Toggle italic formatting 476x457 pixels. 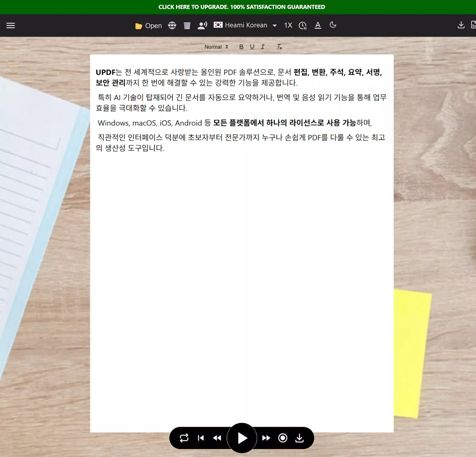point(263,47)
